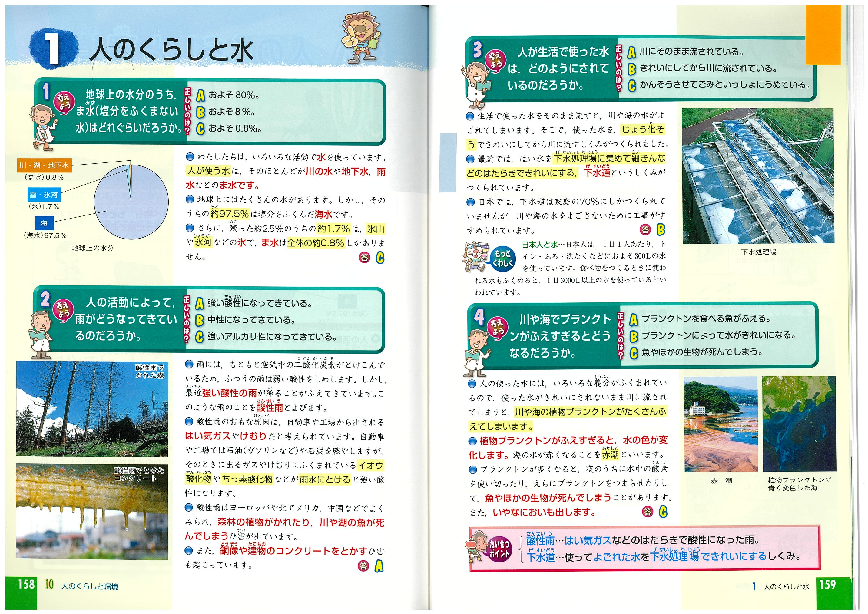The image size is (868, 614).
Task: Click the right page footer 人のくらしと水
Action: pyautogui.click(x=786, y=586)
